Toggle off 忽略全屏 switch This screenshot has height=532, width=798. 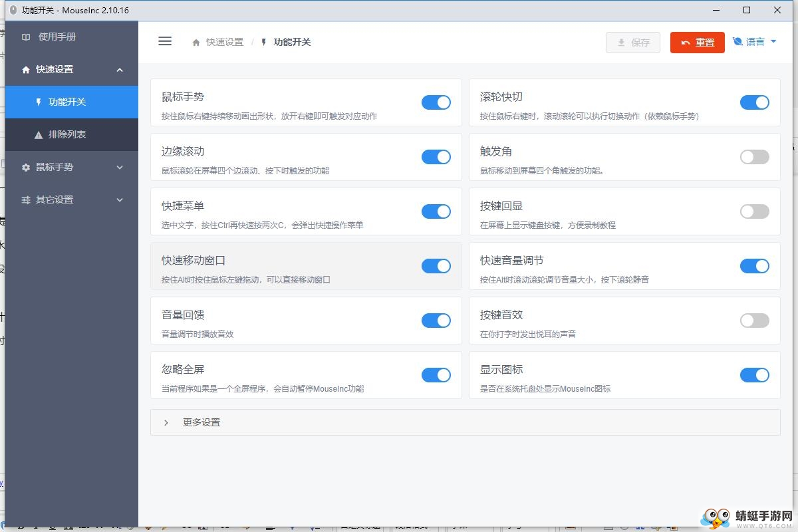pos(436,375)
